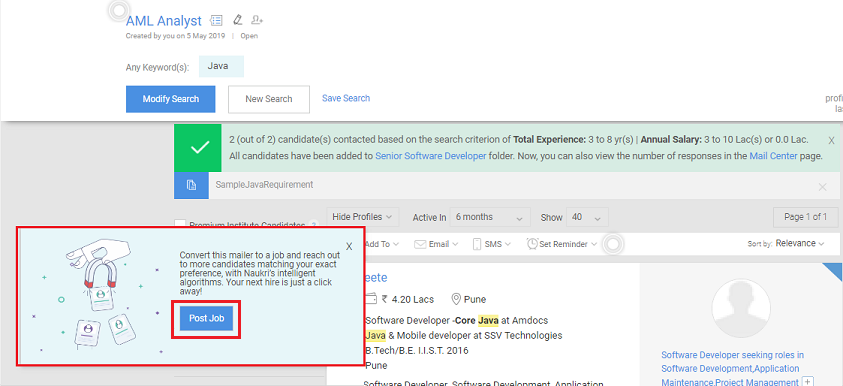Open the Senior Software Developer folder link

pos(431,156)
